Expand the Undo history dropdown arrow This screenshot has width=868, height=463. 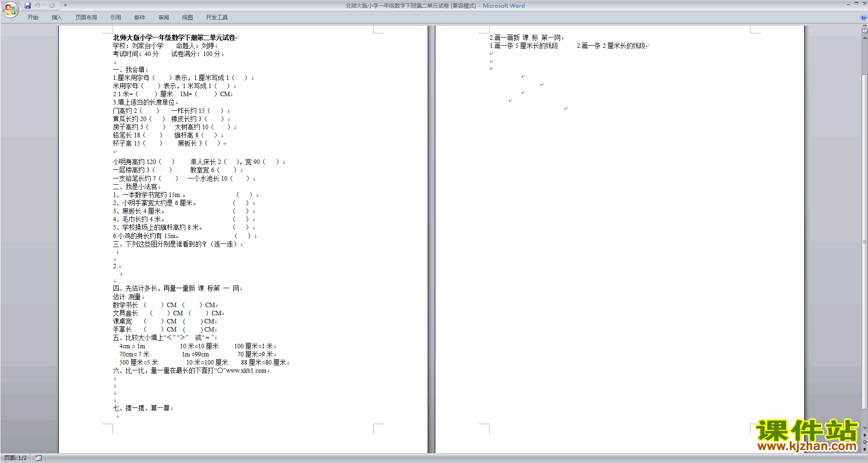point(44,5)
